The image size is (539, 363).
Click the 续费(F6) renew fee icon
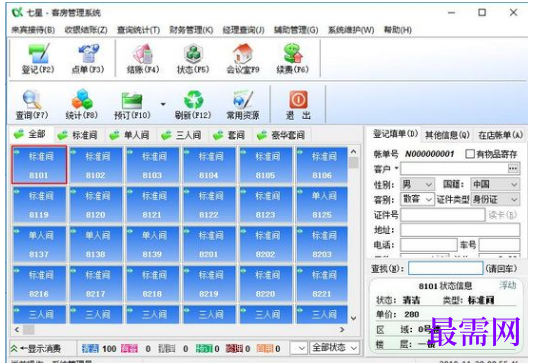pos(293,58)
